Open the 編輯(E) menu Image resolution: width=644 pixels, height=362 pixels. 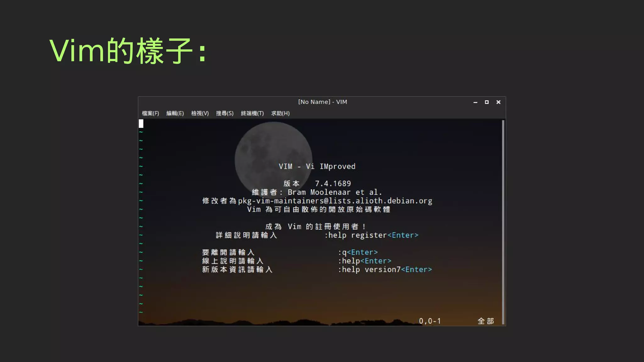[175, 113]
